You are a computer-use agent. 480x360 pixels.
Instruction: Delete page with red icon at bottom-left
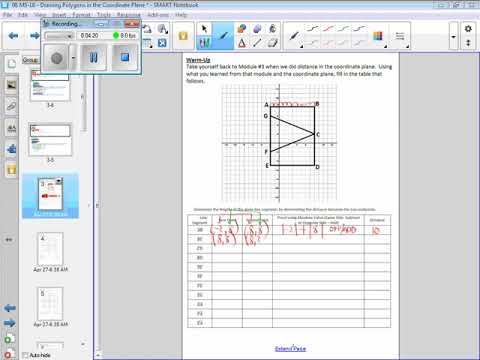pyautogui.click(x=9, y=354)
